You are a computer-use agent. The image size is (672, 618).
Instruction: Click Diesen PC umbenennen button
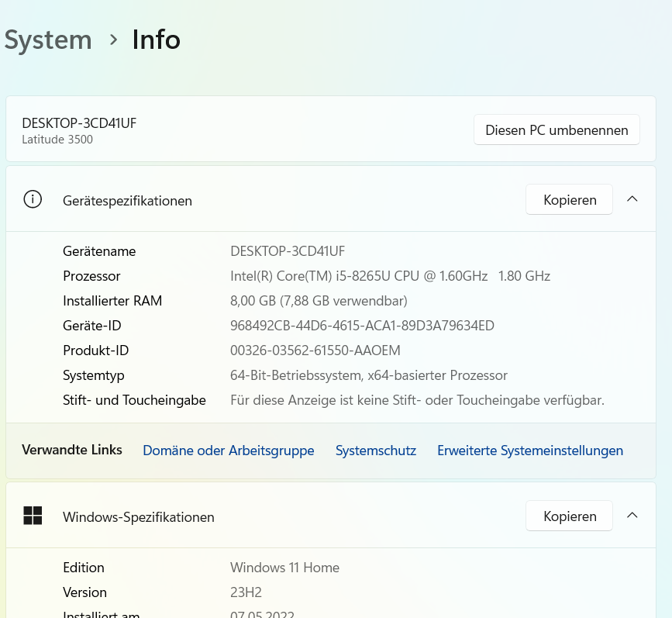557,129
